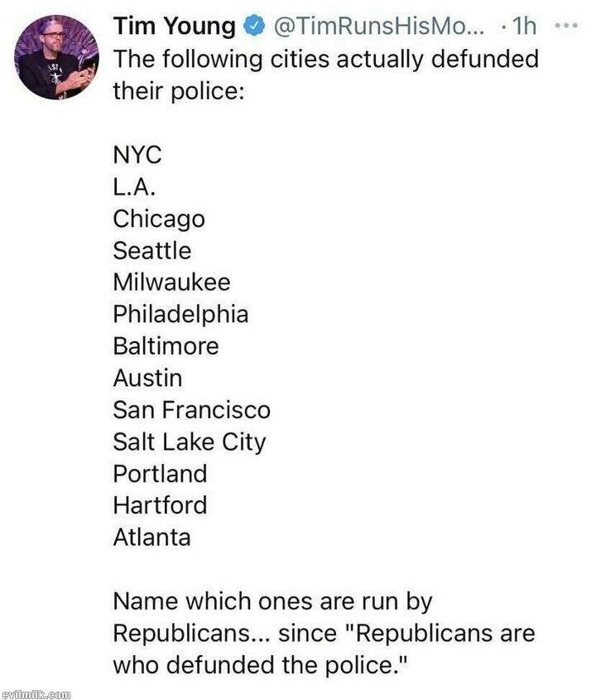Click the evilmilk.com watermark
This screenshot has width=596, height=700.
(x=37, y=692)
